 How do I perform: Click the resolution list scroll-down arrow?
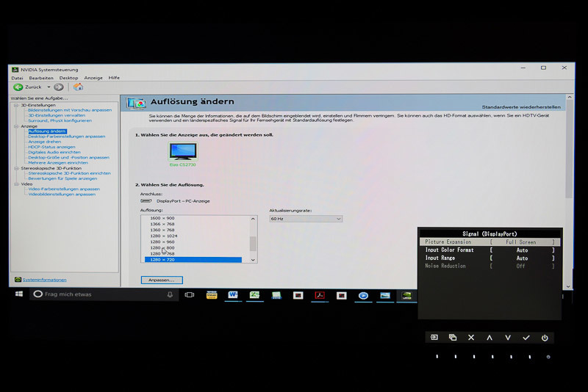tap(253, 259)
